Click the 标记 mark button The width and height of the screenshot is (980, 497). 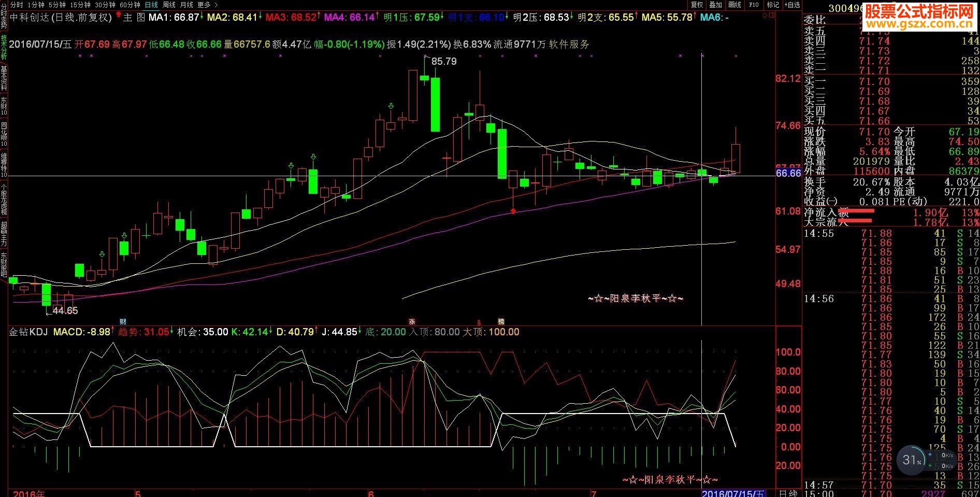pyautogui.click(x=773, y=5)
